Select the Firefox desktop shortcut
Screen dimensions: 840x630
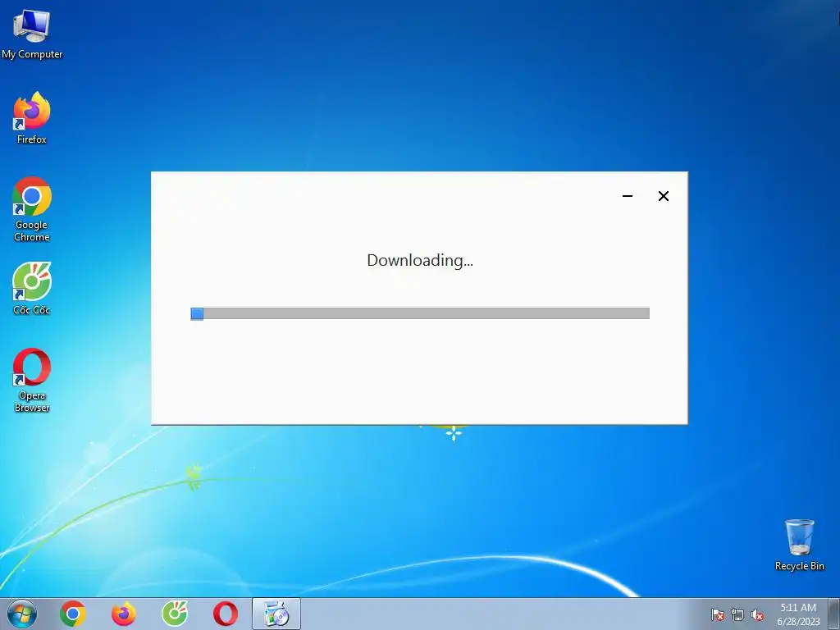coord(32,118)
